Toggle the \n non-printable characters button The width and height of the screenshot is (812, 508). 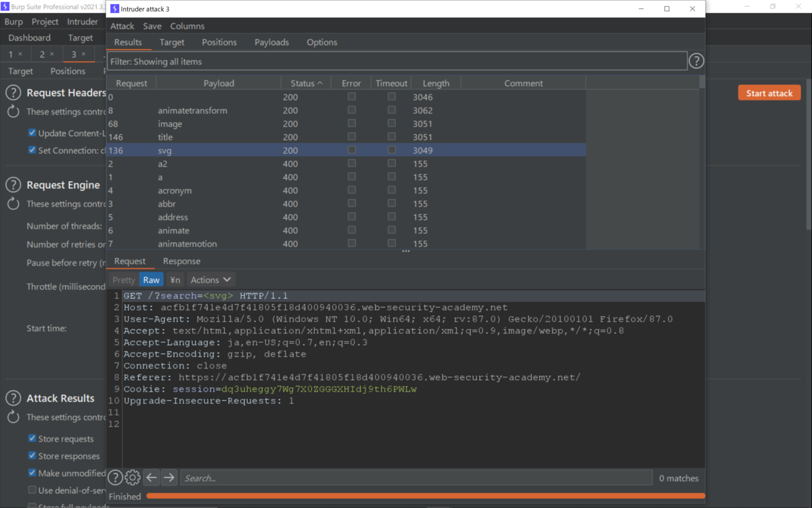click(175, 280)
